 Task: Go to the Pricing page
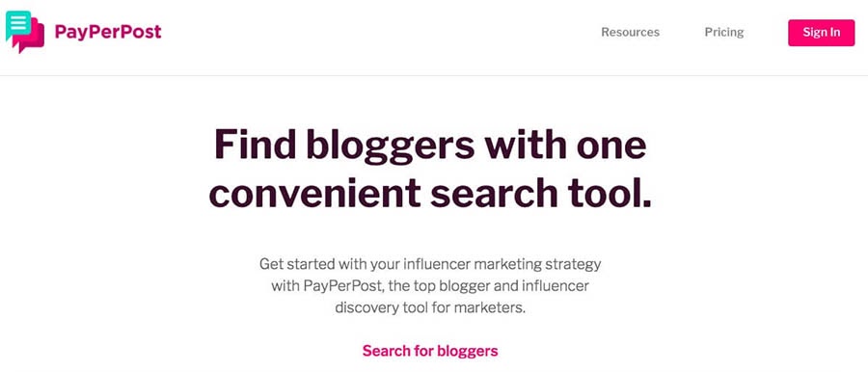point(724,32)
